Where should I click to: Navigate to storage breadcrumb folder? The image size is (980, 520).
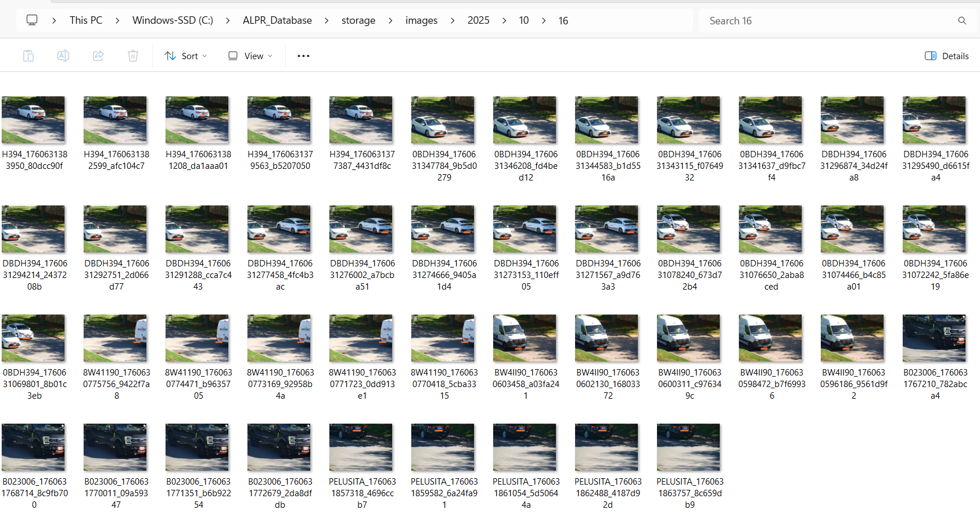tap(358, 20)
